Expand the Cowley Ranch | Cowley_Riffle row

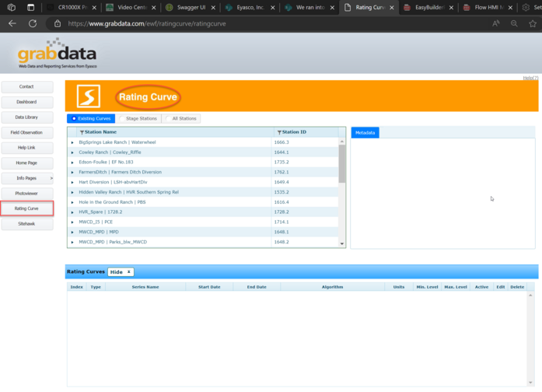pos(72,152)
